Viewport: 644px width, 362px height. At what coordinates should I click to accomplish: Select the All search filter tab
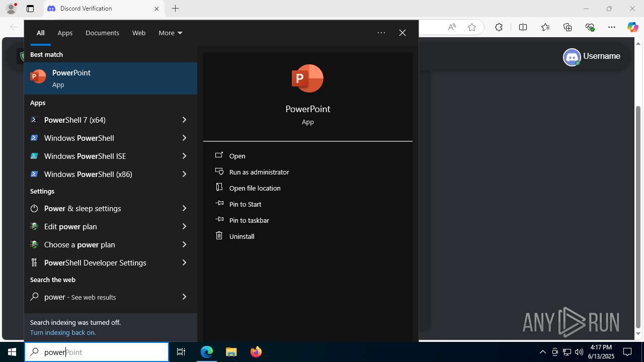point(40,33)
